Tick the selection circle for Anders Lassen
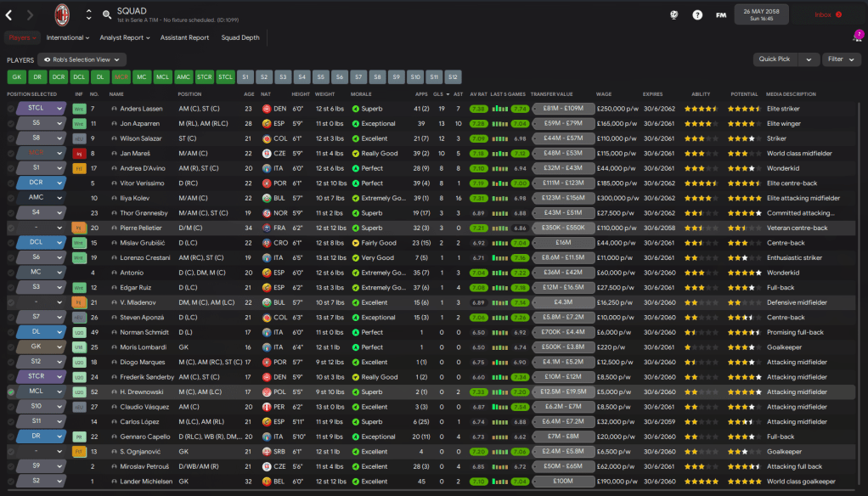The height and width of the screenshot is (496, 868). click(x=11, y=109)
